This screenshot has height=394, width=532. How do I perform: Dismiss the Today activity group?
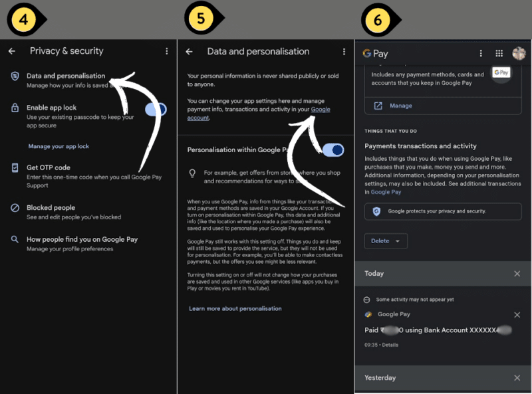pos(517,274)
